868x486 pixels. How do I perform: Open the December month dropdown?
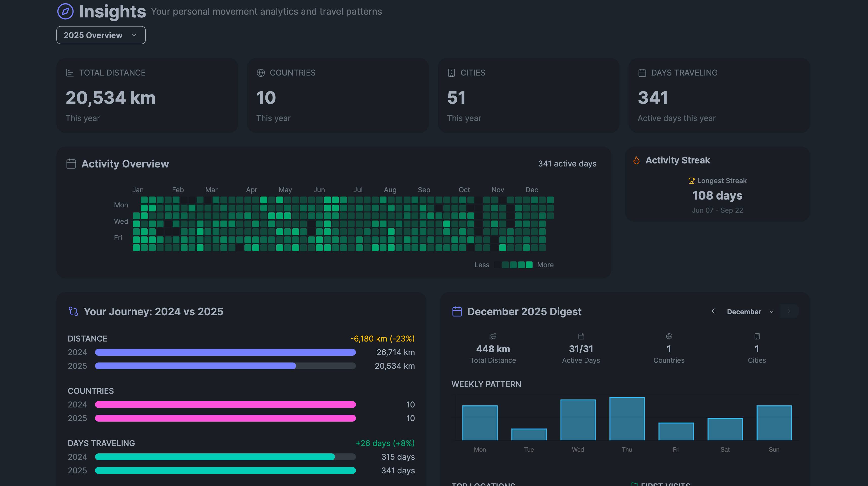tap(750, 311)
